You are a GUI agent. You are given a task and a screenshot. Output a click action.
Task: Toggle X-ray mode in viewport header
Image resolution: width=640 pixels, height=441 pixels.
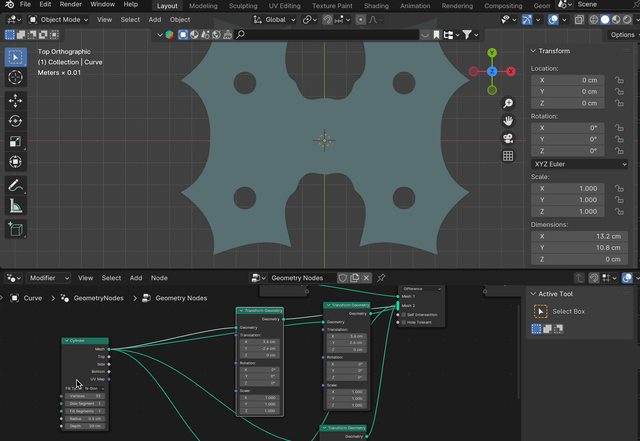click(579, 20)
